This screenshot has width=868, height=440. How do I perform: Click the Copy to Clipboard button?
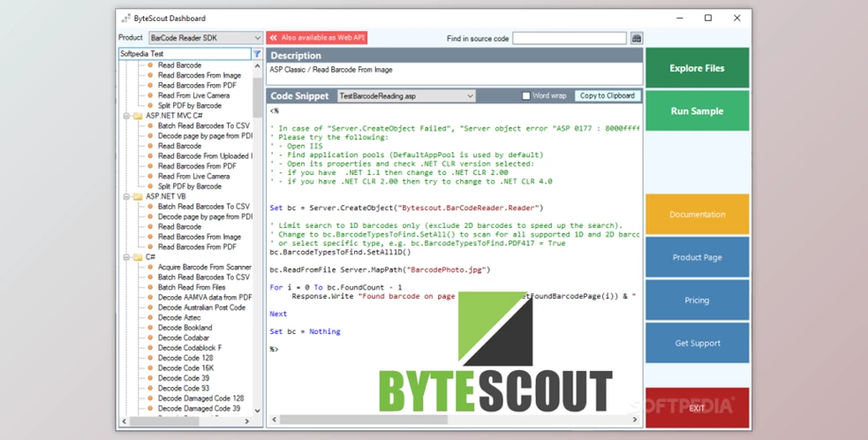click(608, 96)
